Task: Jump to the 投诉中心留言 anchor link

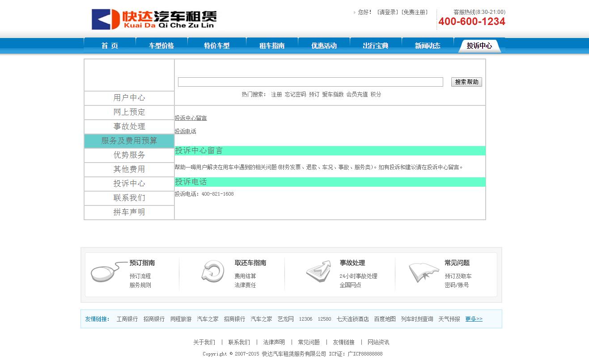Action: (x=191, y=118)
